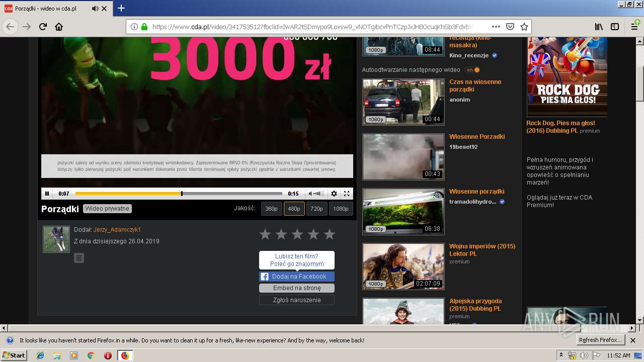Toggle Firefox sidebar view
Image resolution: width=644 pixels, height=362 pixels.
[615, 27]
